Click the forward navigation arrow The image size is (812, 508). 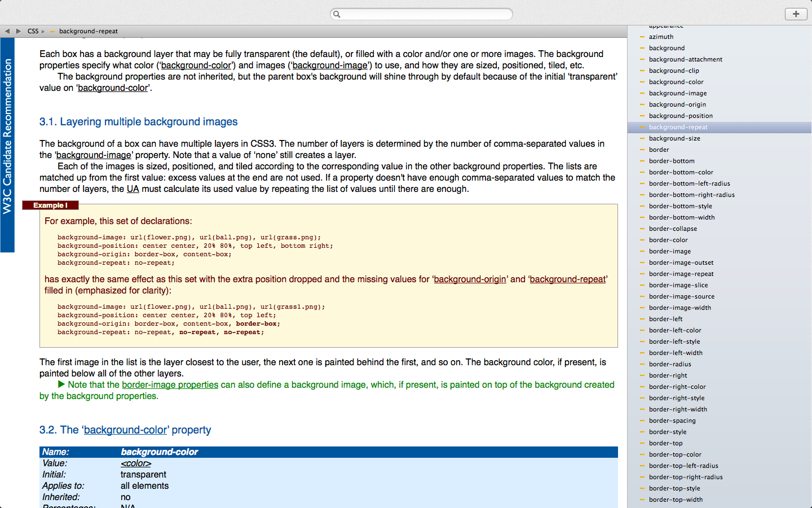coord(19,31)
